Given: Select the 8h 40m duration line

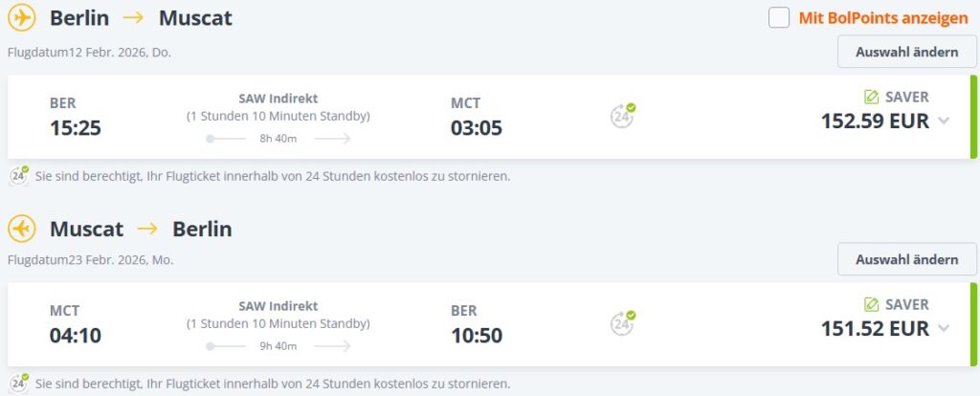Looking at the screenshot, I should 278,139.
